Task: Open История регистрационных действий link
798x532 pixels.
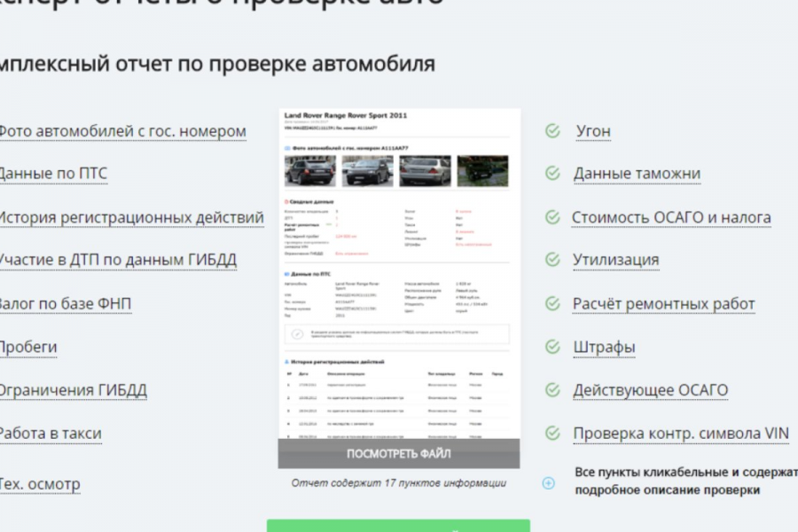Action: coord(131,218)
